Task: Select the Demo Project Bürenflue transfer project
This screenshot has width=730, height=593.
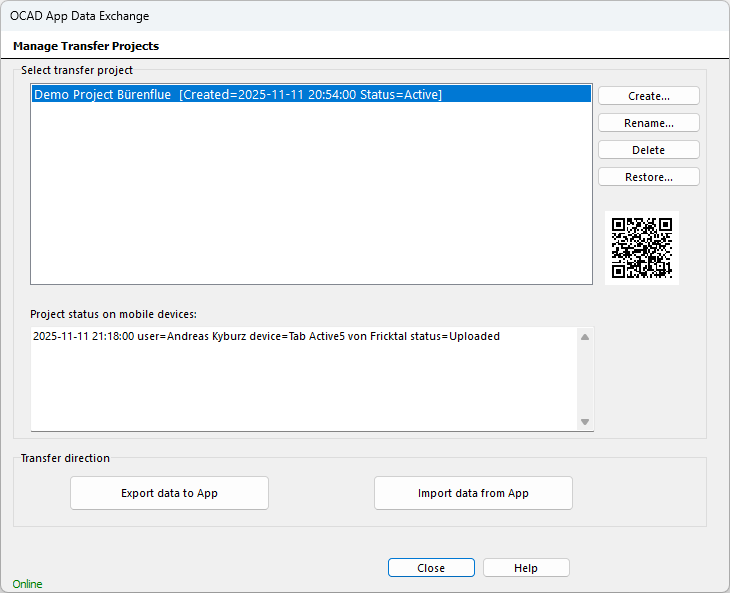Action: click(311, 94)
